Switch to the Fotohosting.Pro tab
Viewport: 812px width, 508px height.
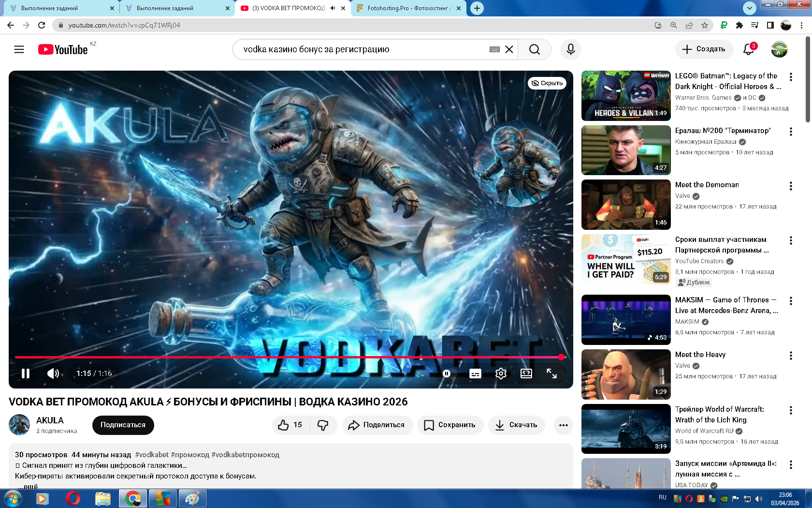tap(408, 8)
